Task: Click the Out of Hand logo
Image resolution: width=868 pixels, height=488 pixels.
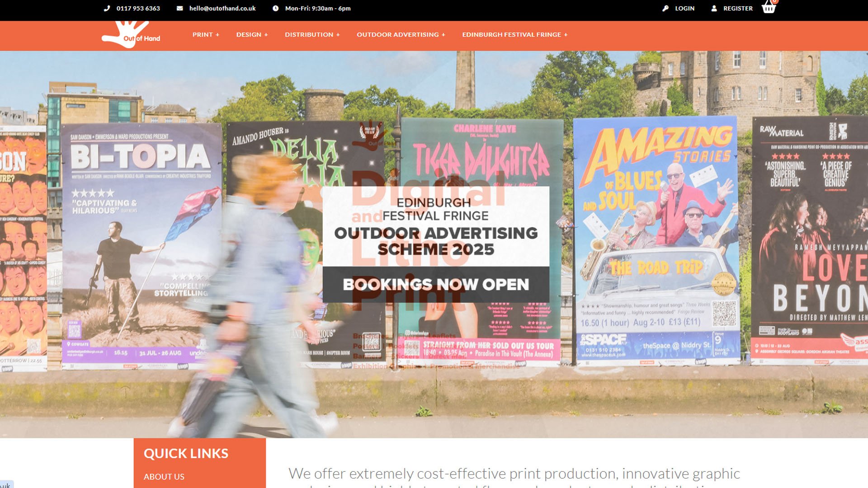Action: click(x=131, y=34)
